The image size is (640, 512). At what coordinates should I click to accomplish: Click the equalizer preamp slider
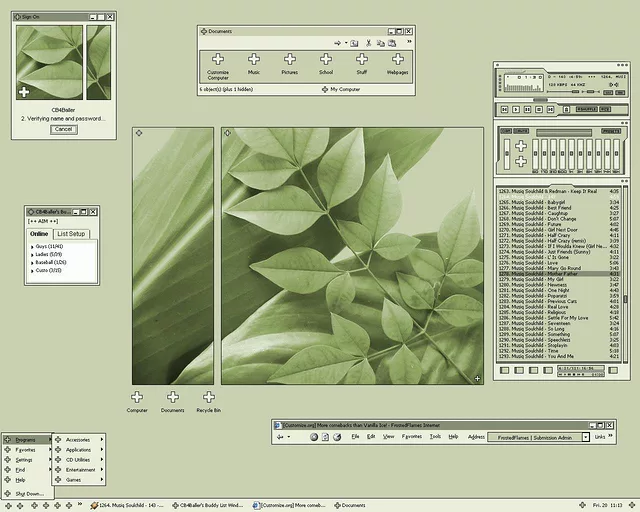(507, 154)
